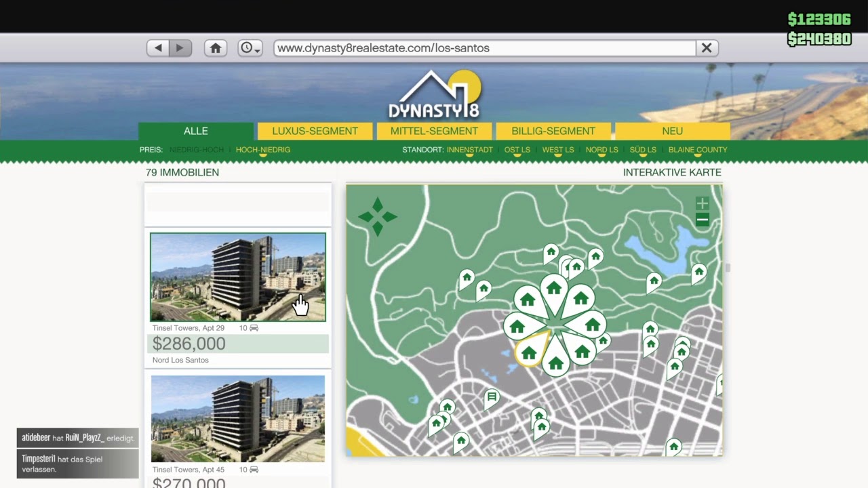The width and height of the screenshot is (868, 488).
Task: Click the $286,000 price bar
Action: (238, 344)
